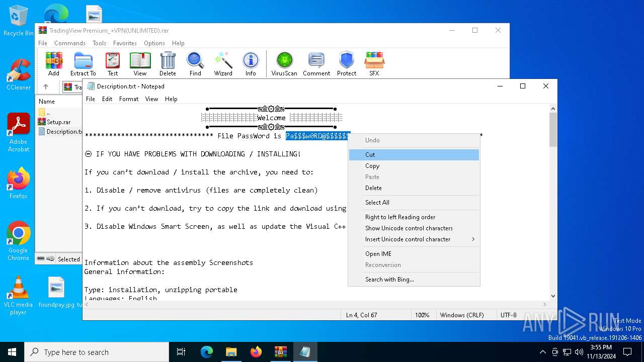This screenshot has width=644, height=362.
Task: Show archive Info
Action: pos(251,64)
